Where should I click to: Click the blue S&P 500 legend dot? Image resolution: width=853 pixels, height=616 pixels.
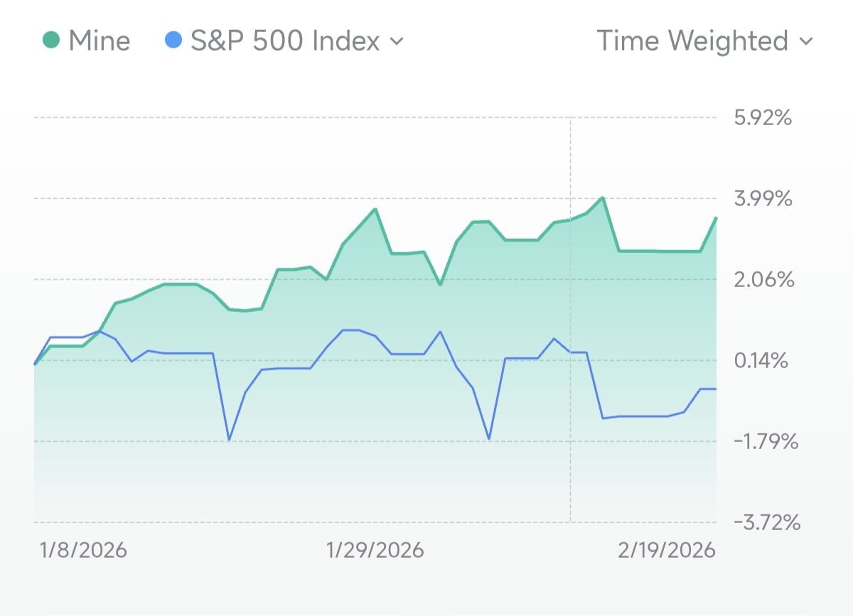click(x=173, y=40)
